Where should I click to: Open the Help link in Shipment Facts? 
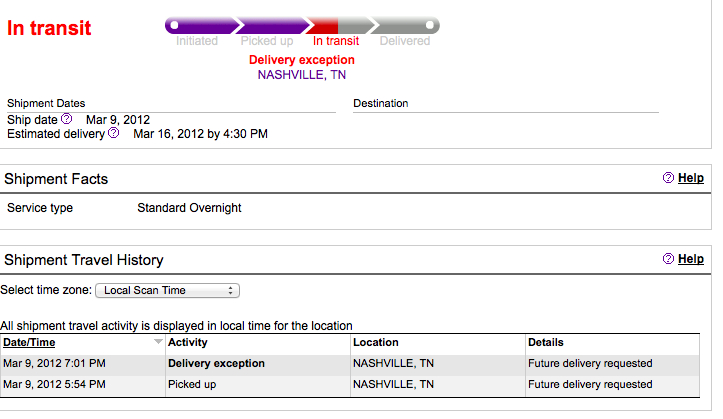(691, 178)
